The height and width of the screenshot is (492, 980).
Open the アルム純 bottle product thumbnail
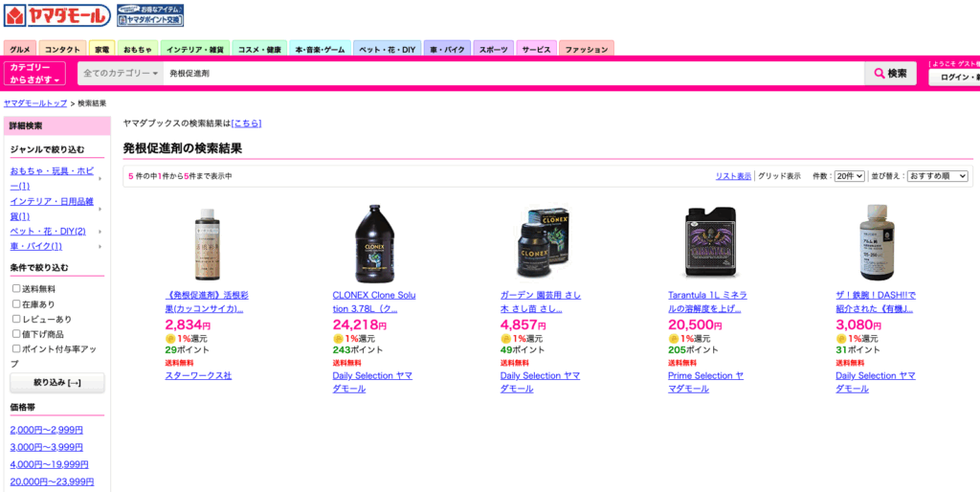(878, 242)
